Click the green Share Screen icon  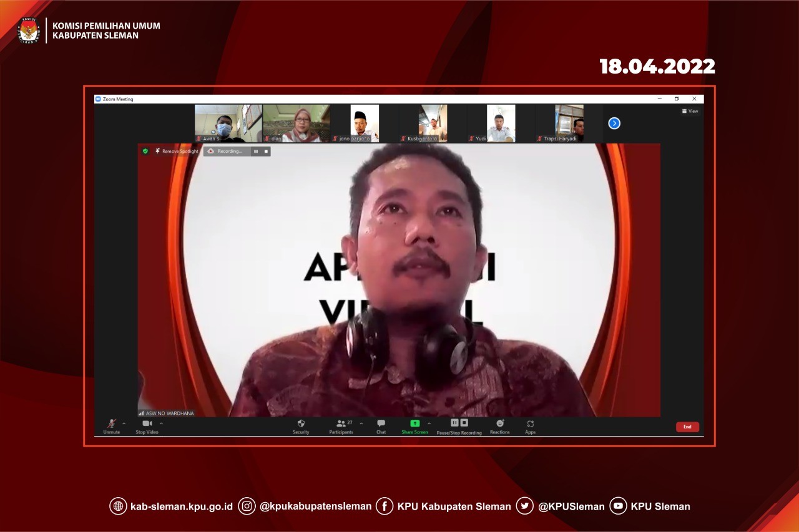[414, 423]
